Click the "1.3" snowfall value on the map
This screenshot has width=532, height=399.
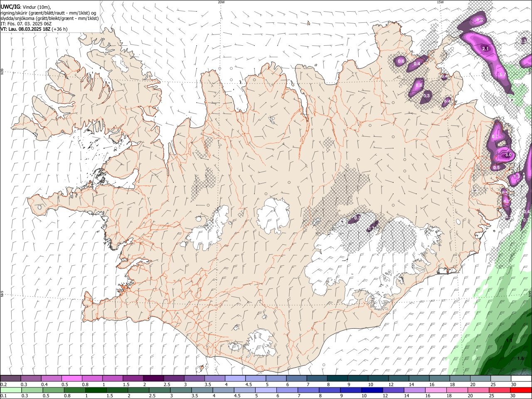click(517, 176)
